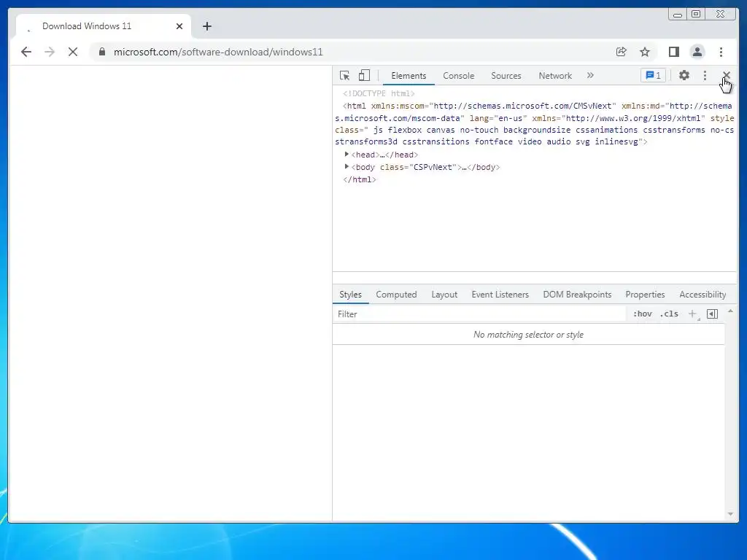The height and width of the screenshot is (560, 747).
Task: Open the Sources tab
Action: point(506,76)
